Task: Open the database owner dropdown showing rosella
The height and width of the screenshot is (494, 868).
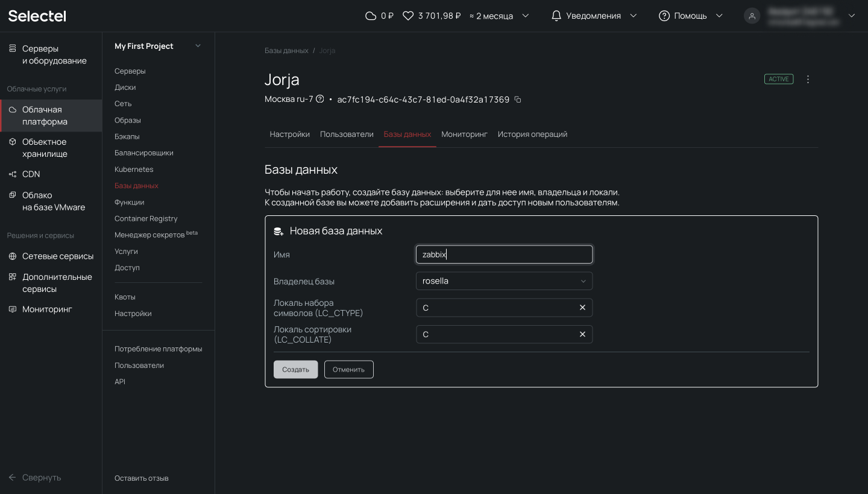Action: tap(504, 281)
